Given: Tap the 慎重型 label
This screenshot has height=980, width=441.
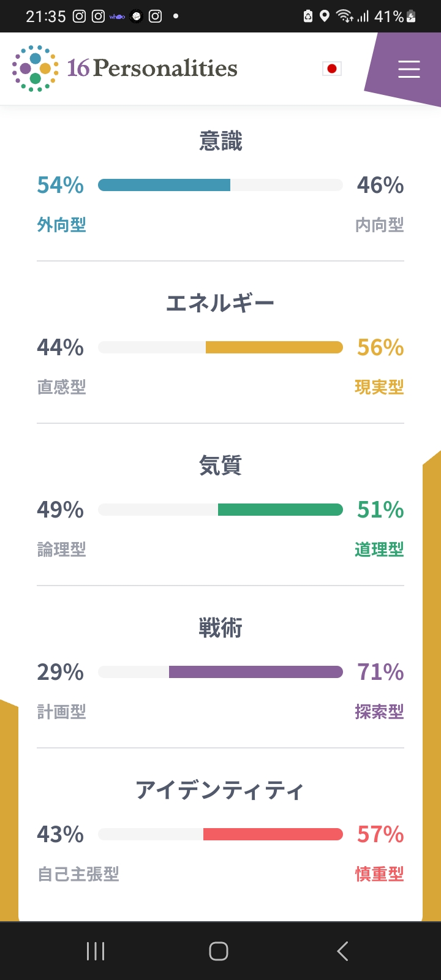Looking at the screenshot, I should (379, 874).
